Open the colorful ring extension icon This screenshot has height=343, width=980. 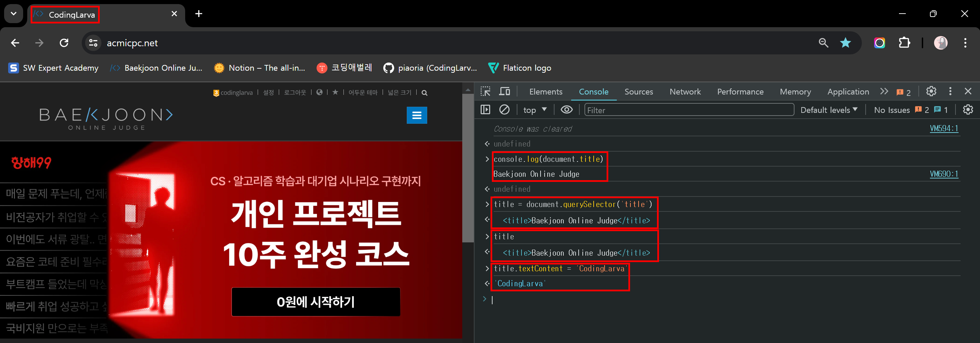pyautogui.click(x=879, y=43)
